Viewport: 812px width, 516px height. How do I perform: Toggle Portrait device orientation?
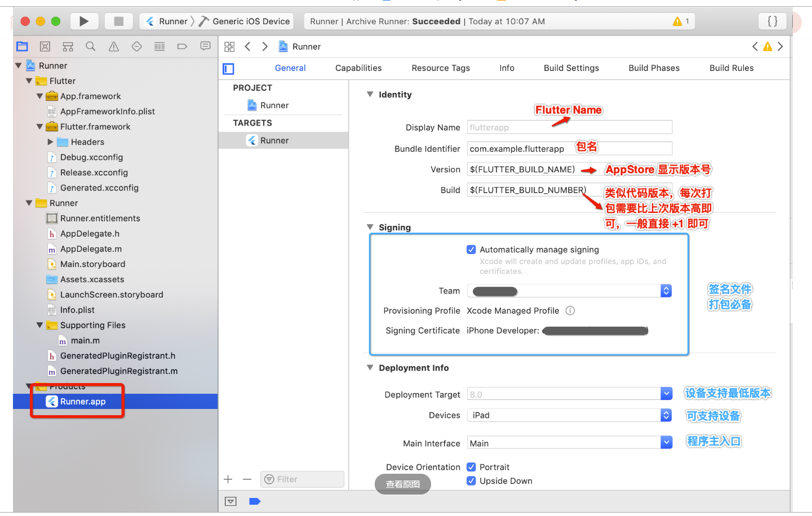pyautogui.click(x=471, y=467)
